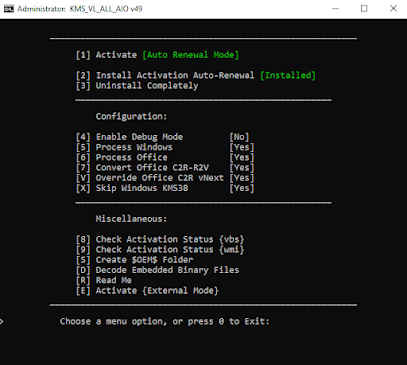Click the 'Miscellaneous:' heading
This screenshot has width=407, height=365.
point(131,219)
